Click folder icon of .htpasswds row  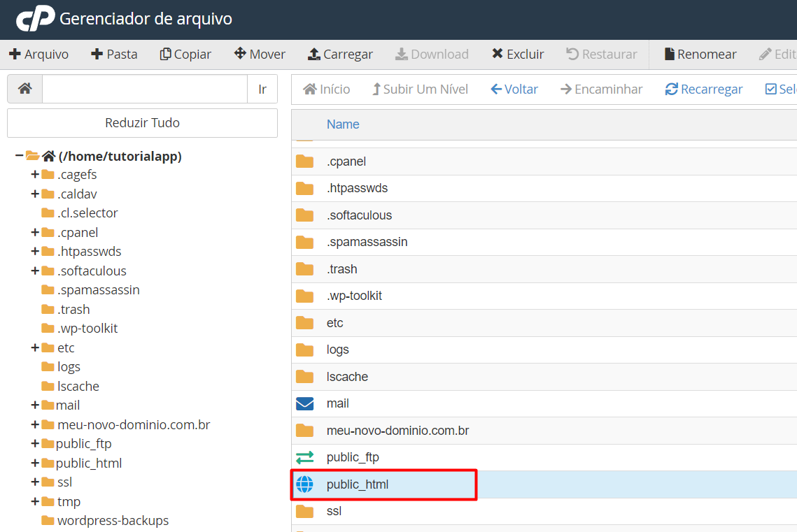(x=304, y=188)
